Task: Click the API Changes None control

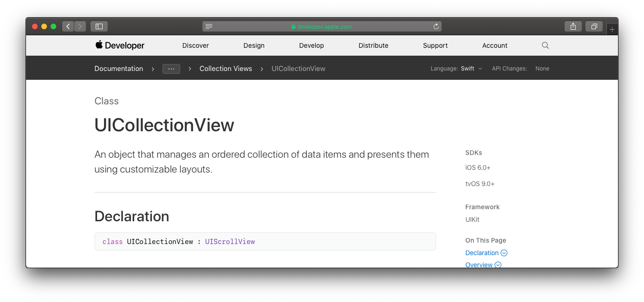Action: click(542, 68)
